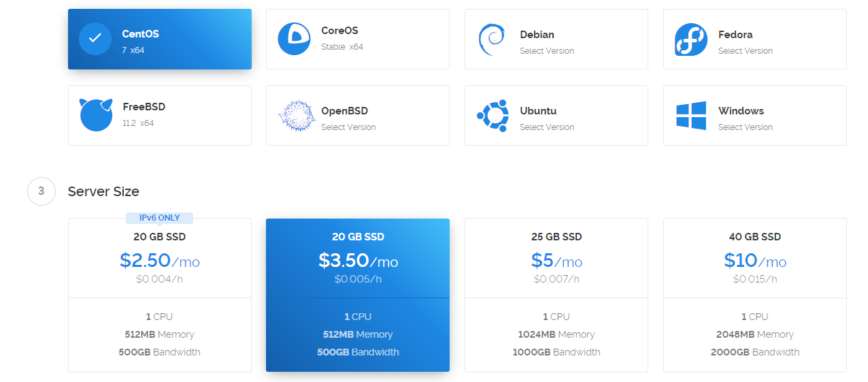Choose the Windows logo icon

click(691, 116)
